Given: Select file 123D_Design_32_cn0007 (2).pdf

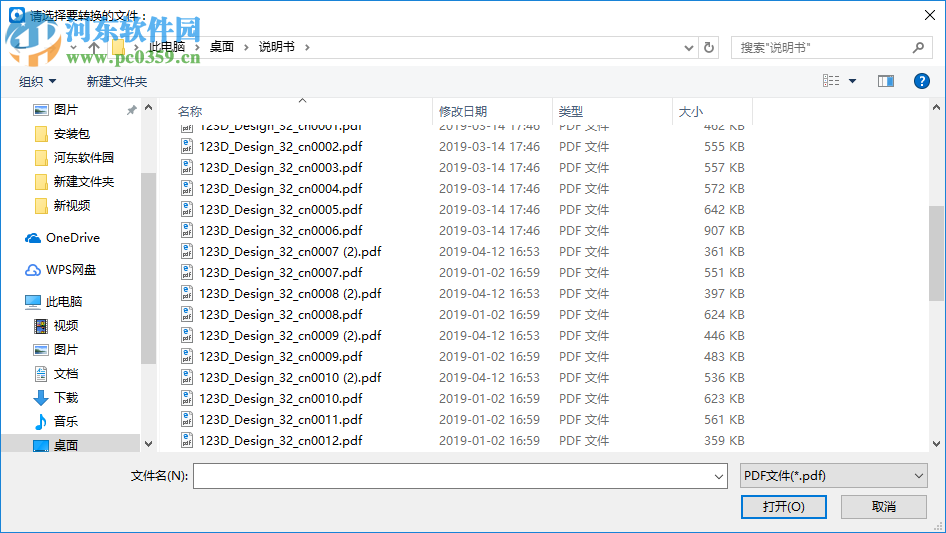Looking at the screenshot, I should [x=290, y=252].
